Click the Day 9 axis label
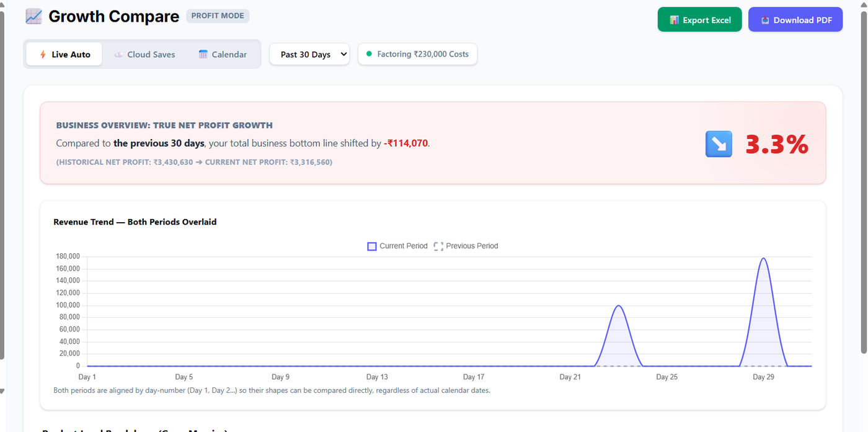The width and height of the screenshot is (868, 432). tap(280, 377)
